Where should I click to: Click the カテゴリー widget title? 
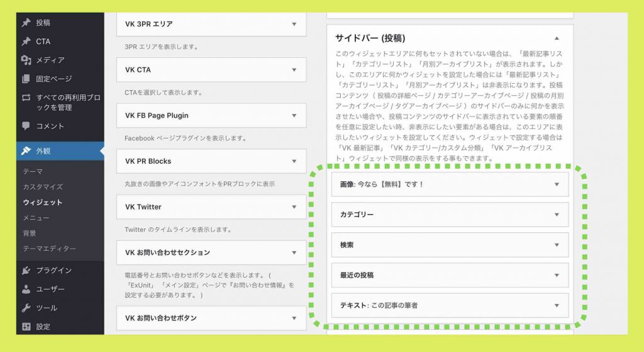point(357,215)
